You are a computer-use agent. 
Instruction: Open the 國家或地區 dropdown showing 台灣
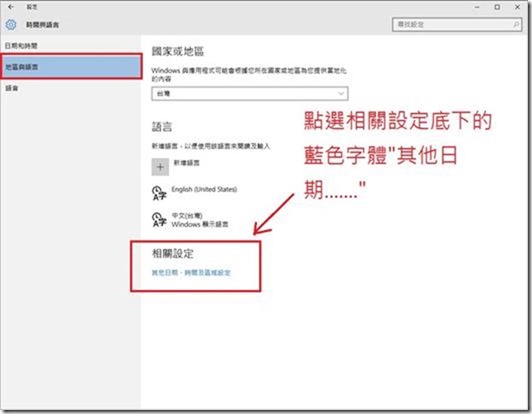click(x=250, y=94)
